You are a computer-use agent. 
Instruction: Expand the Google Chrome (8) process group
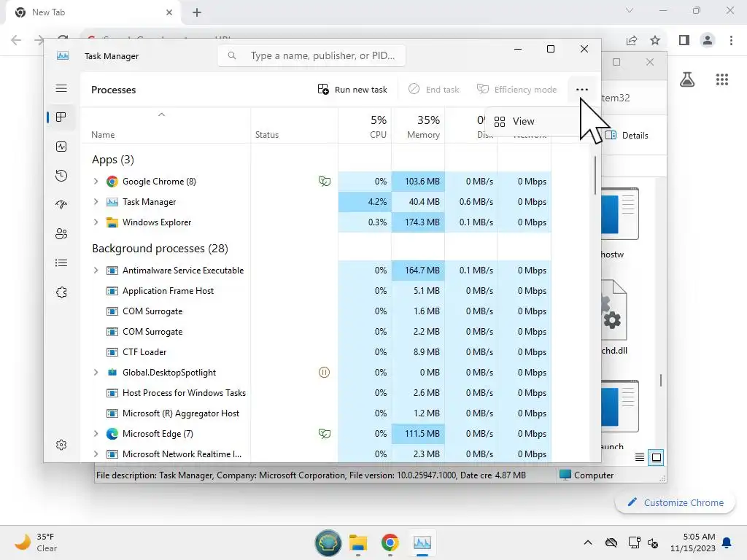click(x=96, y=182)
